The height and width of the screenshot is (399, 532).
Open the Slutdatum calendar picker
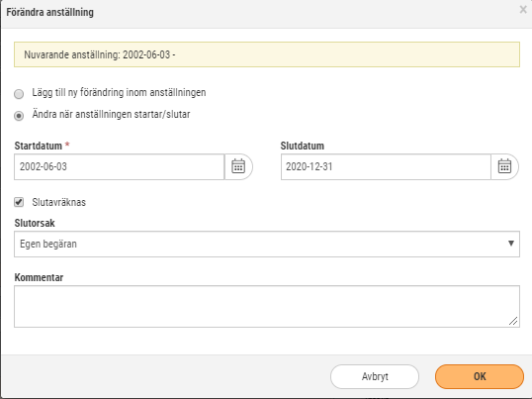click(504, 166)
